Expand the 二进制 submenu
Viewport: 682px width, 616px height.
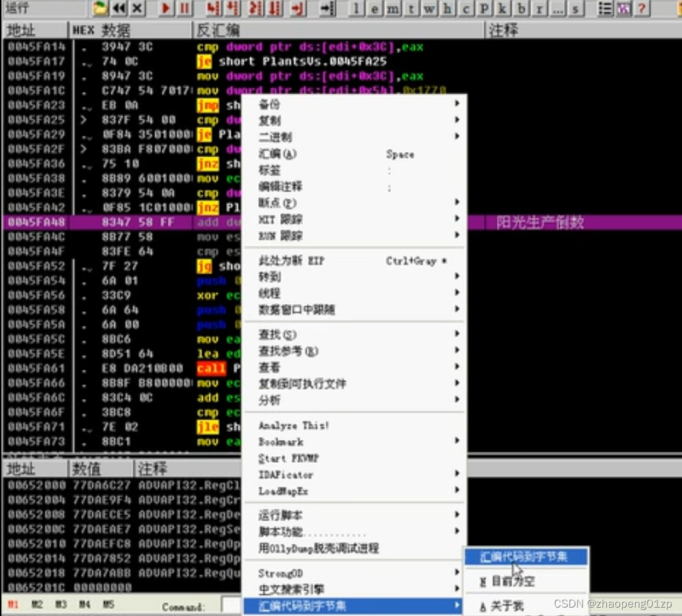[x=354, y=137]
